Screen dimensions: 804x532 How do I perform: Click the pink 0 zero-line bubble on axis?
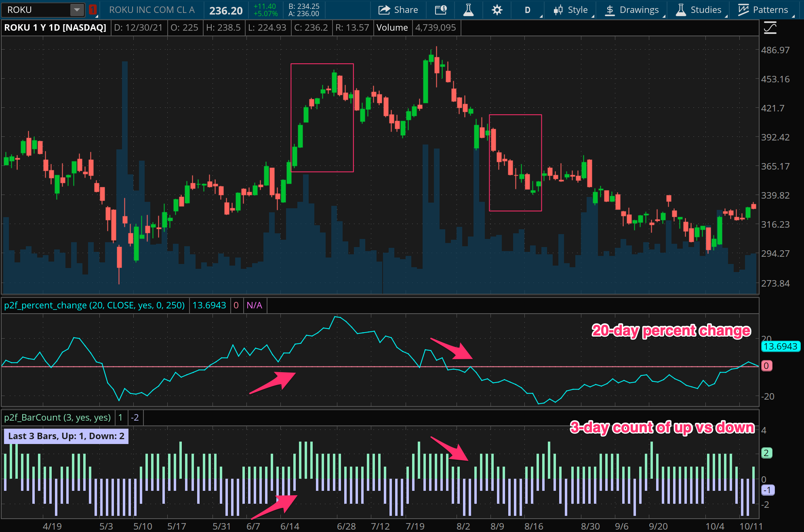766,366
